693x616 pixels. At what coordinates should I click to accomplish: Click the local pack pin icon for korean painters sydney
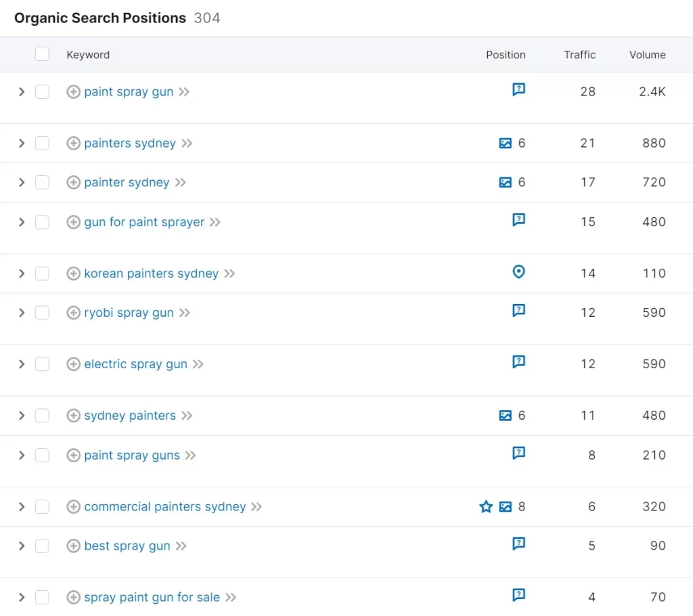(x=518, y=272)
